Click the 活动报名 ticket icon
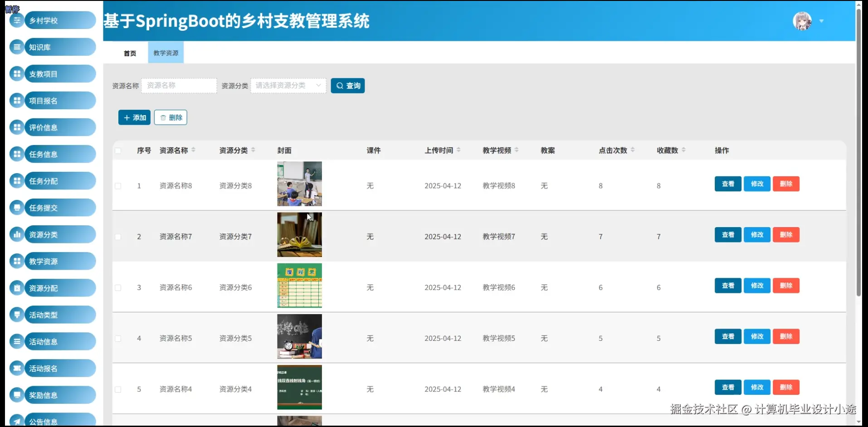Viewport: 868px width, 427px height. click(x=17, y=368)
